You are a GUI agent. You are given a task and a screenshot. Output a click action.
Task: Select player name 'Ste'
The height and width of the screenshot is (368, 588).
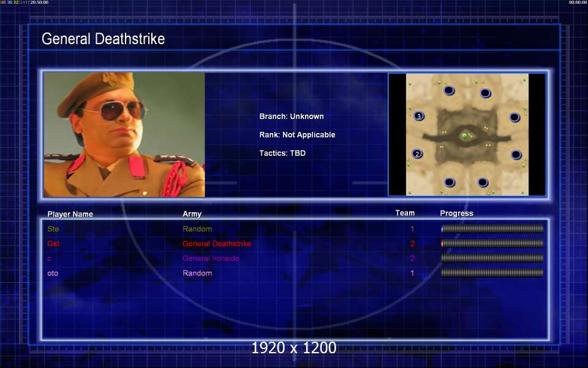click(x=53, y=229)
